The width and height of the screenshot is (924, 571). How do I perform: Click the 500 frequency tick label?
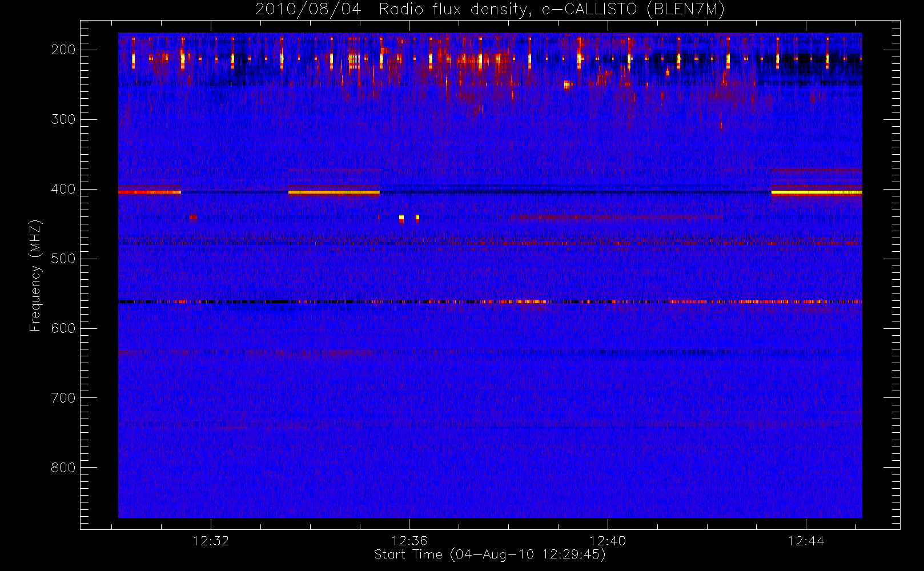coord(63,259)
